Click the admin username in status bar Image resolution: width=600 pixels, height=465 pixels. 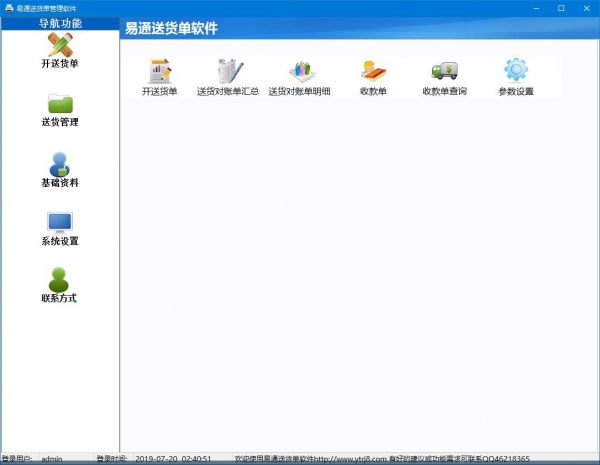52,458
